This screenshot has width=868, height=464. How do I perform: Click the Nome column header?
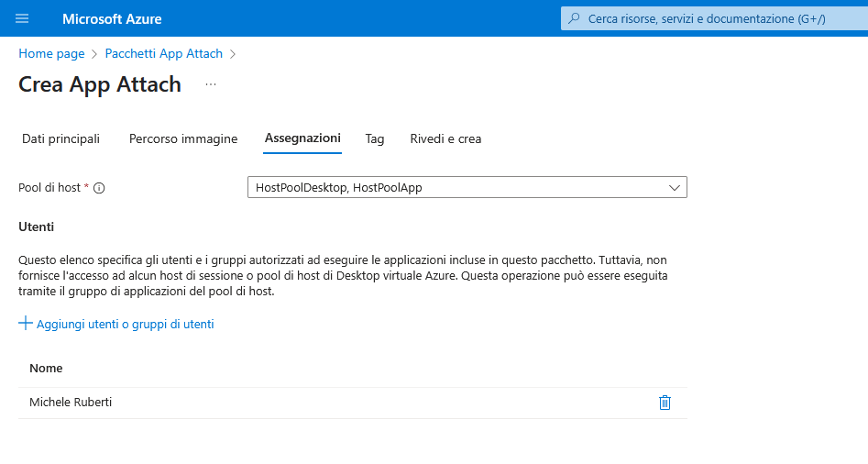click(46, 369)
